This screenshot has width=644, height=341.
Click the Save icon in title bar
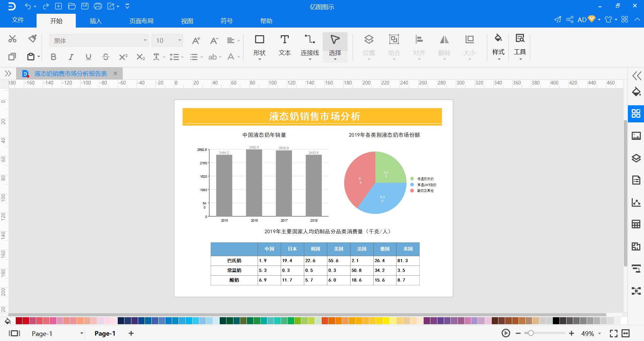tap(85, 6)
